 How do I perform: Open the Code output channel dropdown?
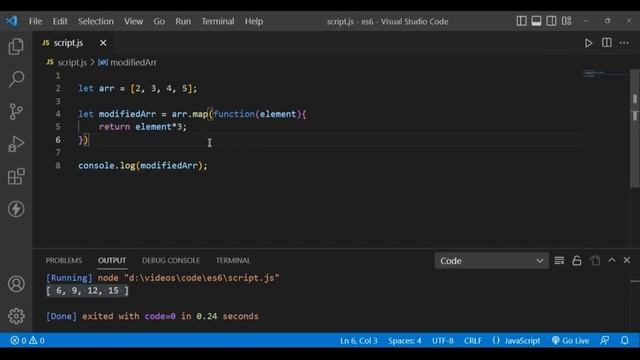491,261
